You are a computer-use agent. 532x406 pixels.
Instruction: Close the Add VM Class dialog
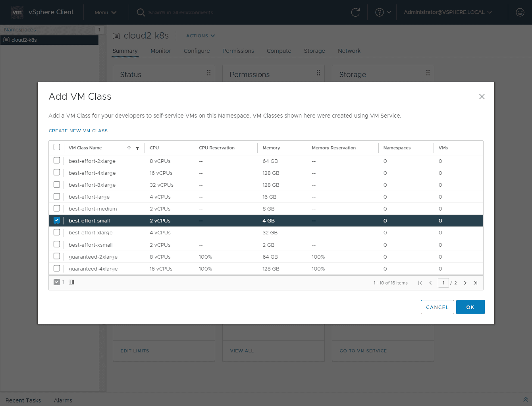tap(482, 97)
